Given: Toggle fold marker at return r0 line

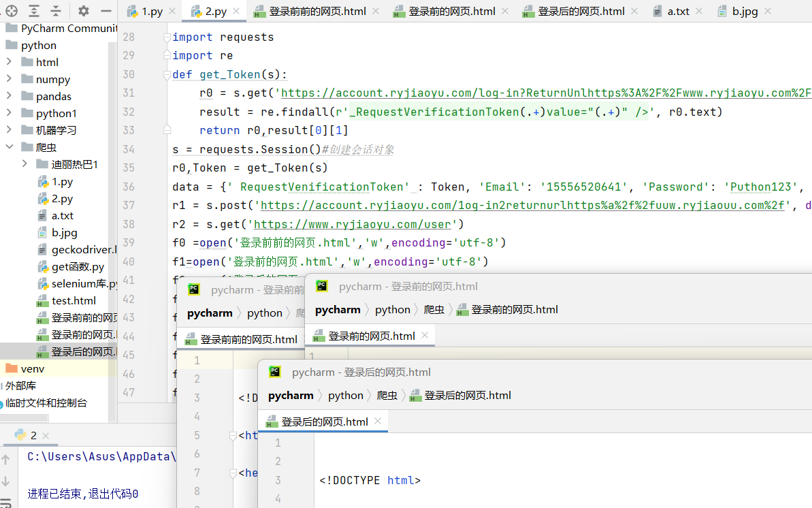Looking at the screenshot, I should [167, 130].
